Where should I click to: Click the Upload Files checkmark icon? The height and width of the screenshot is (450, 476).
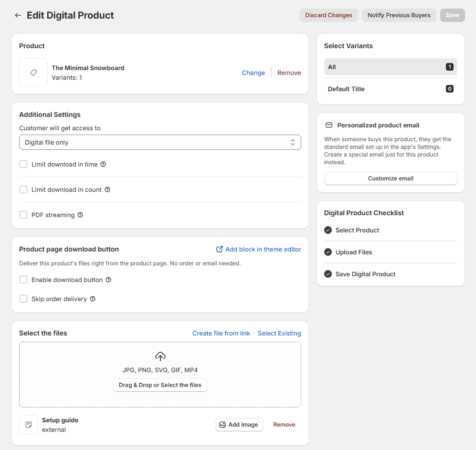click(328, 252)
